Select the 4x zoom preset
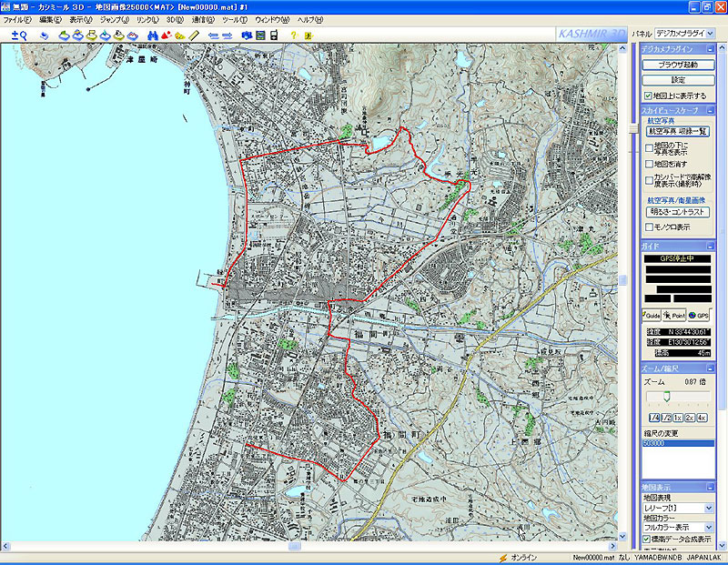 [702, 418]
